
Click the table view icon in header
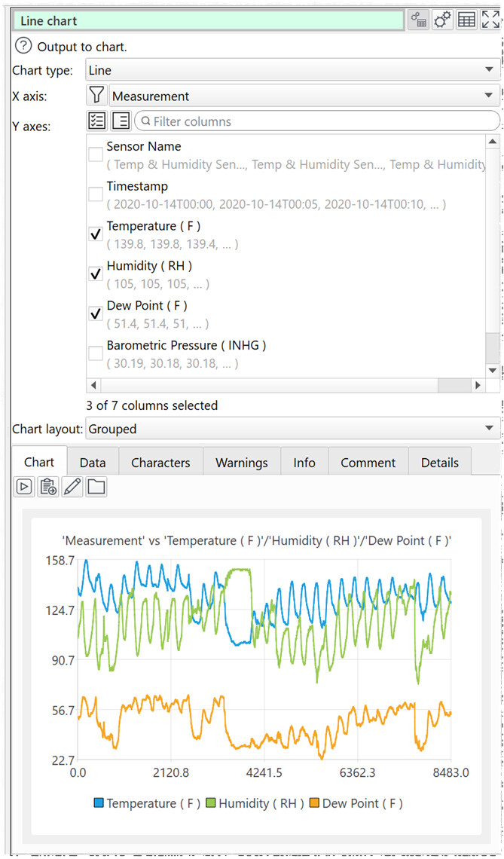click(x=466, y=20)
